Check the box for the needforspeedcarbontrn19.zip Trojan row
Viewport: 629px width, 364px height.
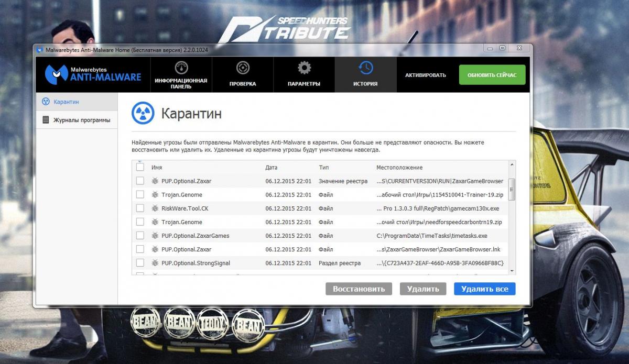pyautogui.click(x=140, y=222)
